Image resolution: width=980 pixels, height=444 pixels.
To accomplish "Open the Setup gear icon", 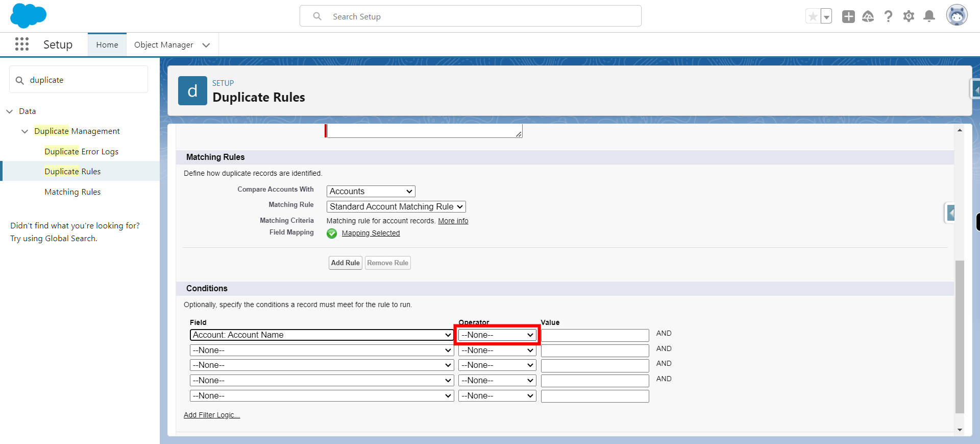I will (909, 16).
